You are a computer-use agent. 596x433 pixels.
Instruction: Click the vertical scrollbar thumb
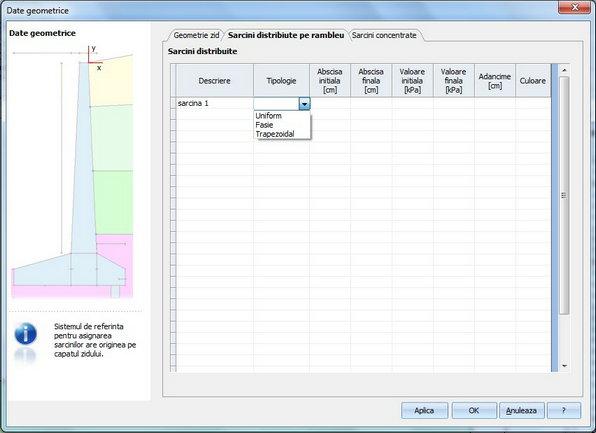564,195
